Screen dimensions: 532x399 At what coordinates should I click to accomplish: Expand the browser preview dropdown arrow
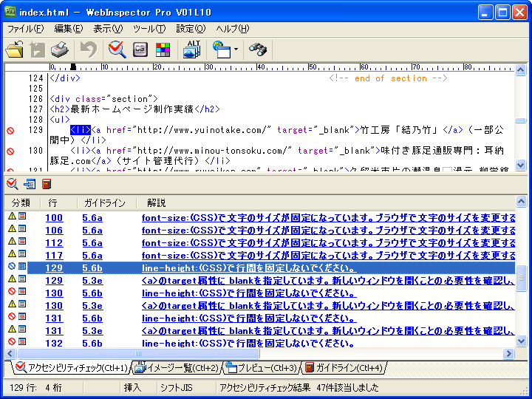coord(236,50)
